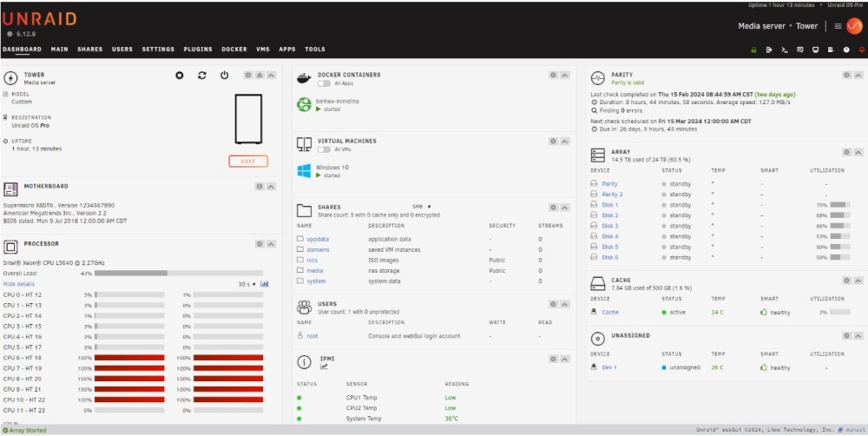The image size is (868, 436).
Task: Collapse the Virtual Machines panel
Action: (565, 142)
